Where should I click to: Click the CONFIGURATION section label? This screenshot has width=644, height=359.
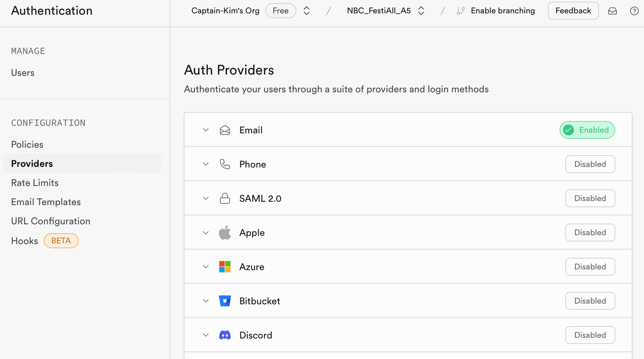point(48,123)
